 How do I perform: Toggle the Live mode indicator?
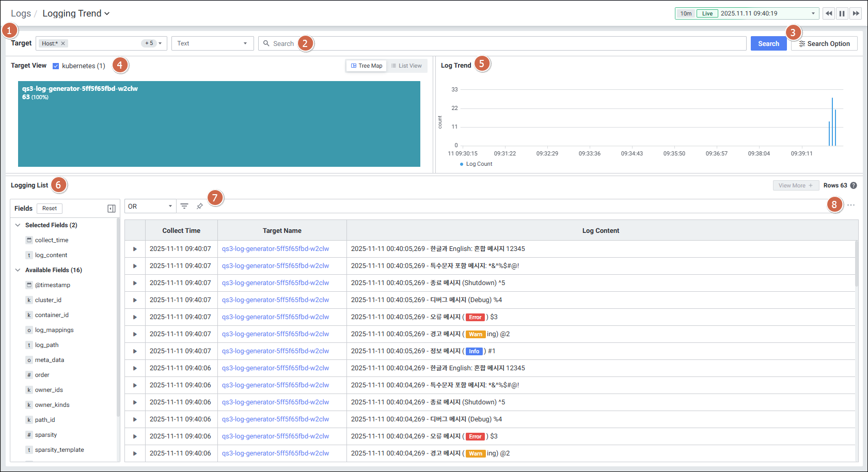point(707,13)
